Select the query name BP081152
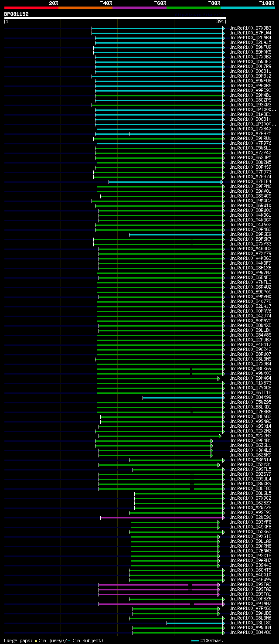The height and width of the screenshot is (644, 279). point(17,14)
